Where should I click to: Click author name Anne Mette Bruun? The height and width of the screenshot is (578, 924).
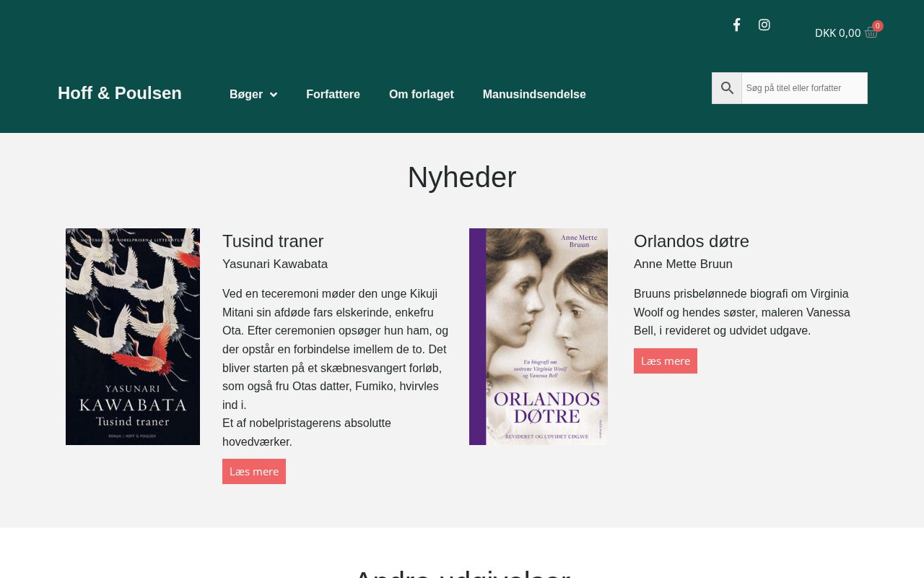coord(683,264)
